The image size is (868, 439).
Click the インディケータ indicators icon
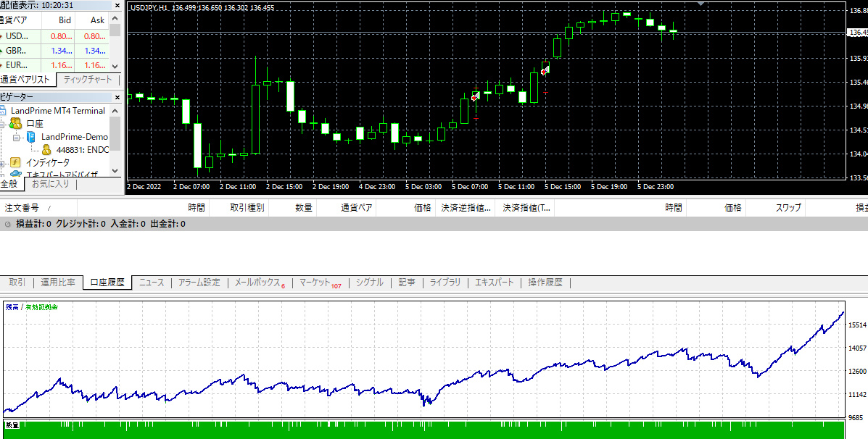15,162
